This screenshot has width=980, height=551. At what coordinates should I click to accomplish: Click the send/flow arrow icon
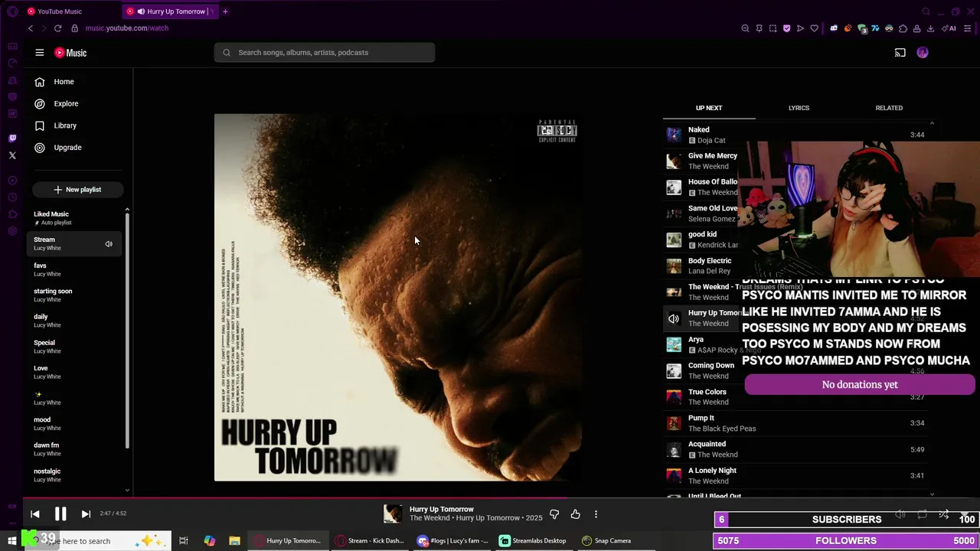click(x=800, y=28)
